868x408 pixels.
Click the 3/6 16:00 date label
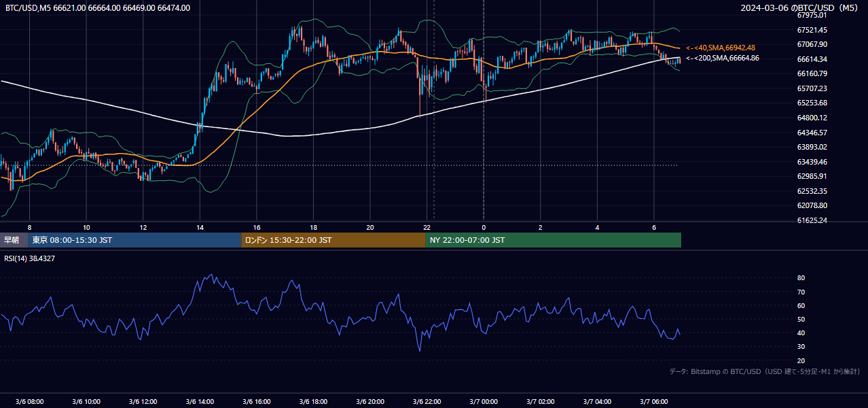(257, 402)
